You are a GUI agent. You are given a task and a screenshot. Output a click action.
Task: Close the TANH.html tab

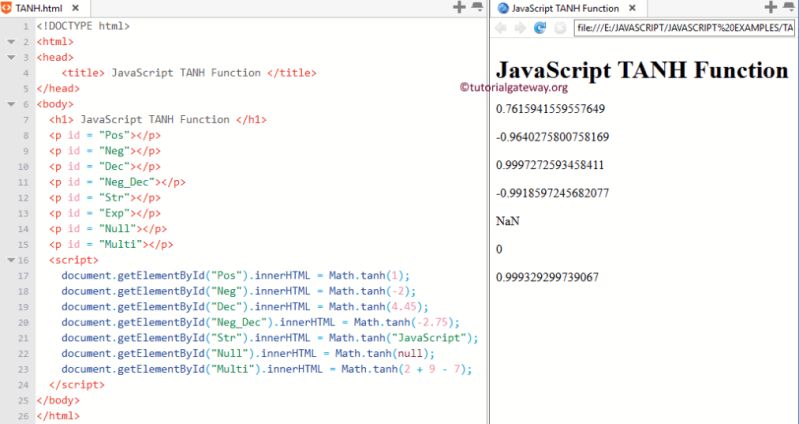pyautogui.click(x=75, y=8)
